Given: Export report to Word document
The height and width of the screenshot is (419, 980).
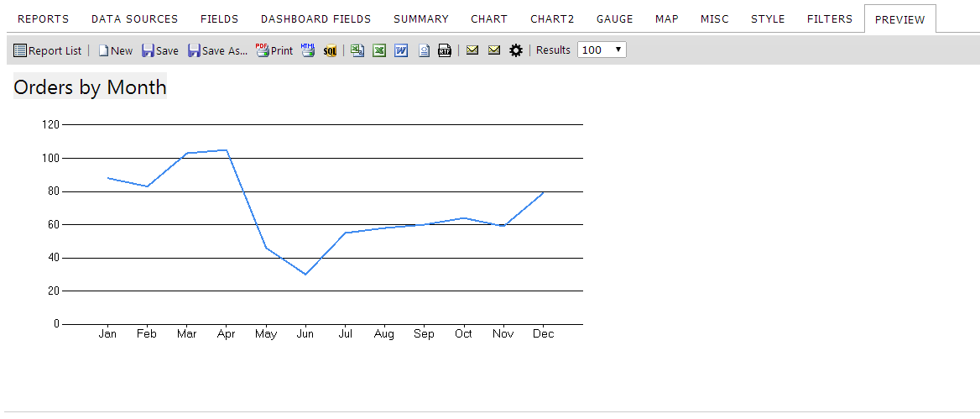Looking at the screenshot, I should click(401, 50).
